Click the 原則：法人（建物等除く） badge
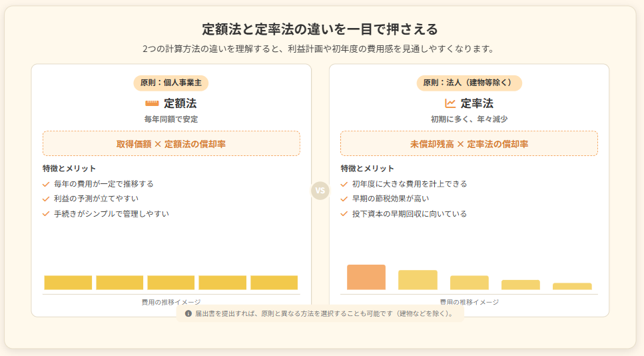The width and height of the screenshot is (644, 356). [x=469, y=83]
